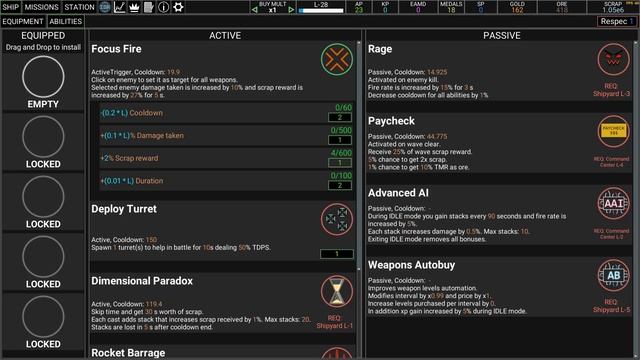Screen dimensions: 640x360
Task: Open the info circle icon
Action: (x=163, y=7)
